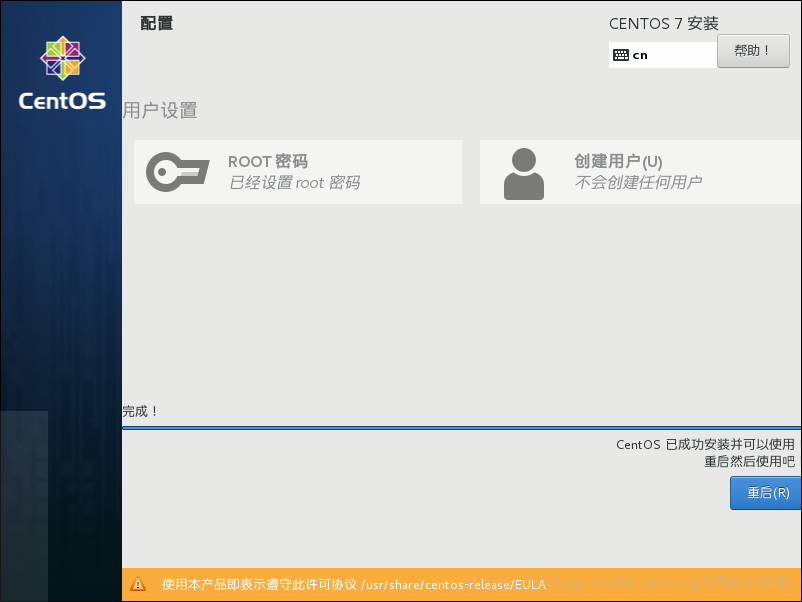Click the warning triangle icon in EULA bar
This screenshot has width=802, height=602.
point(138,584)
